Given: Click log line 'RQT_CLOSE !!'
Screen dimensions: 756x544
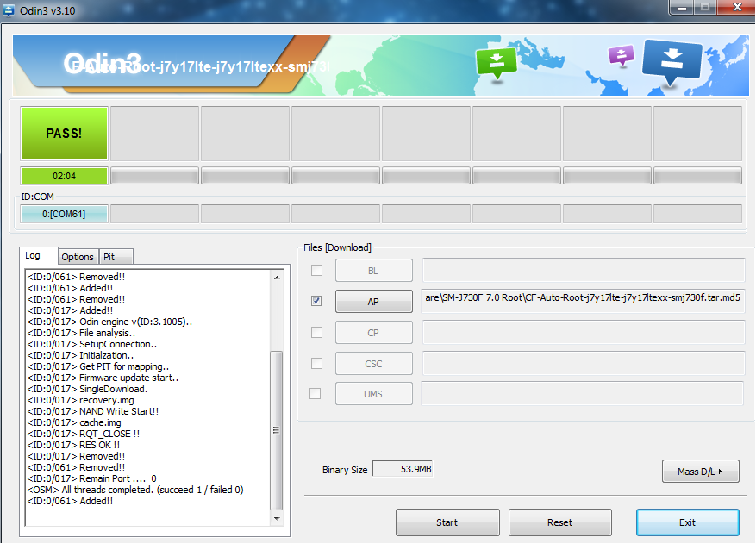Looking at the screenshot, I should pyautogui.click(x=84, y=434).
